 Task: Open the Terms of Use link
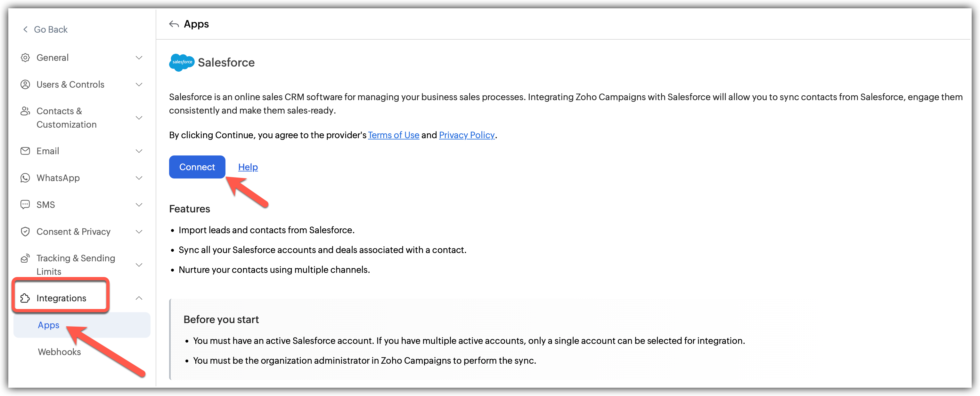pos(393,135)
